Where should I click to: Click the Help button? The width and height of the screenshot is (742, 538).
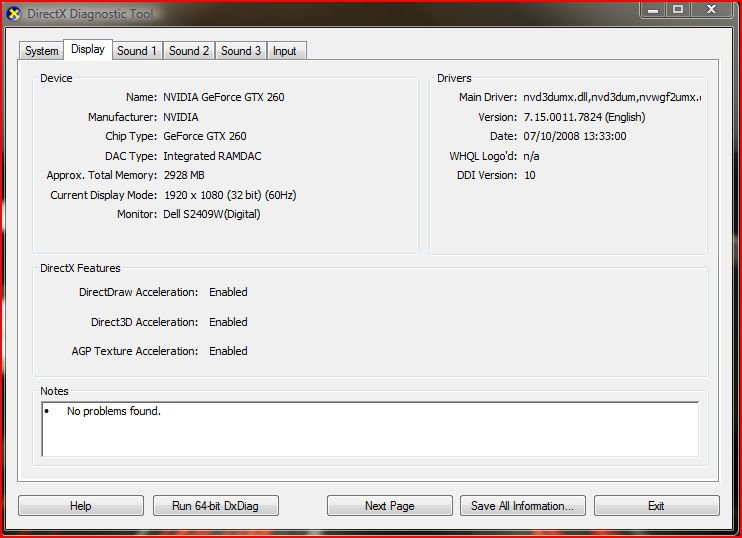[x=80, y=506]
